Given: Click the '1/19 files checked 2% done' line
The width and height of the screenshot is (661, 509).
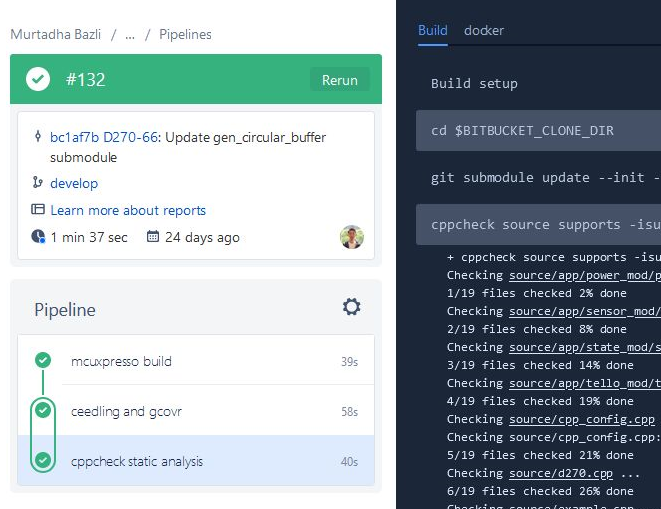Looking at the screenshot, I should pyautogui.click(x=537, y=293).
